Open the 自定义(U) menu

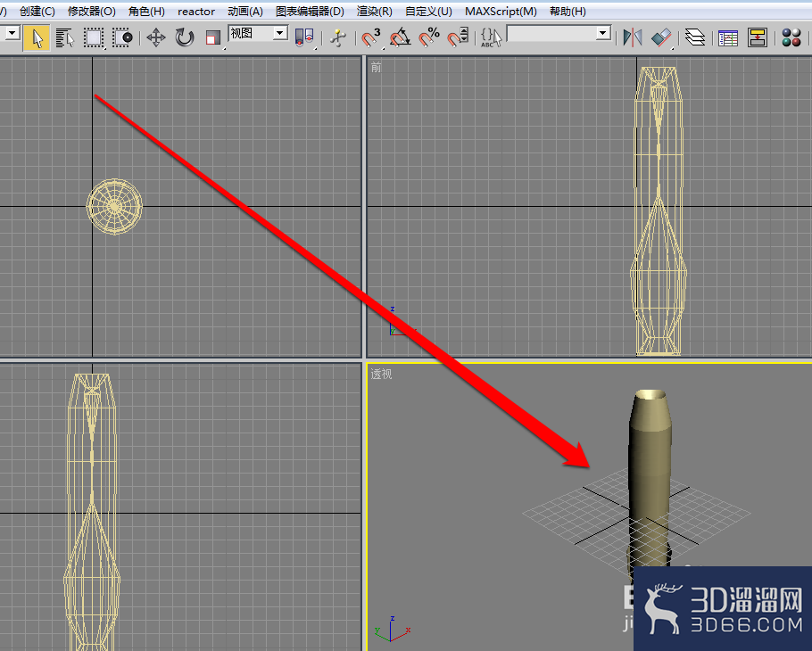pos(428,12)
